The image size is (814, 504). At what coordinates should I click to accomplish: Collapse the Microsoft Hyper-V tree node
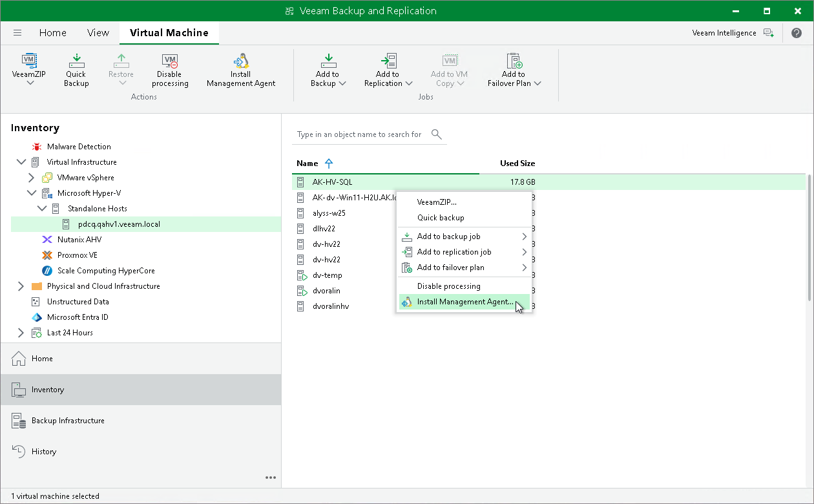(32, 193)
